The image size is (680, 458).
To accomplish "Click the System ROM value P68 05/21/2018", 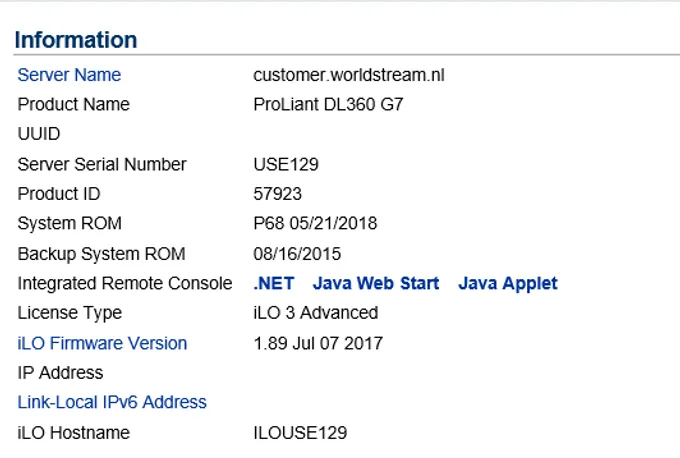I will (x=315, y=223).
